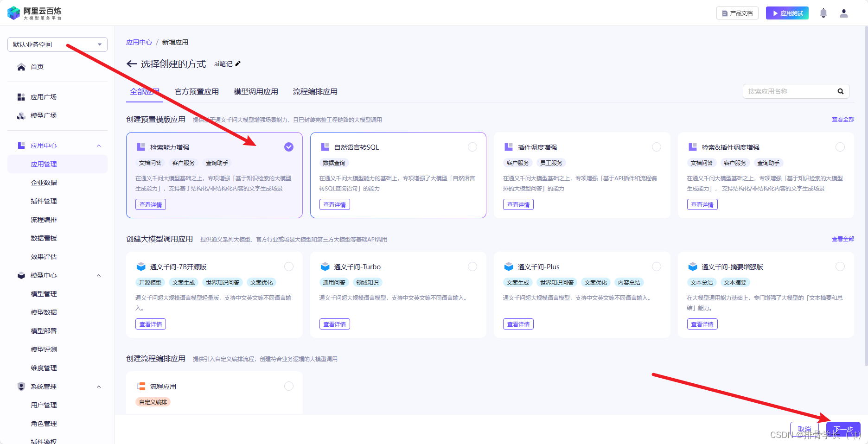The width and height of the screenshot is (868, 444).
Task: Click the 阿里云百炼 logo
Action: point(34,13)
